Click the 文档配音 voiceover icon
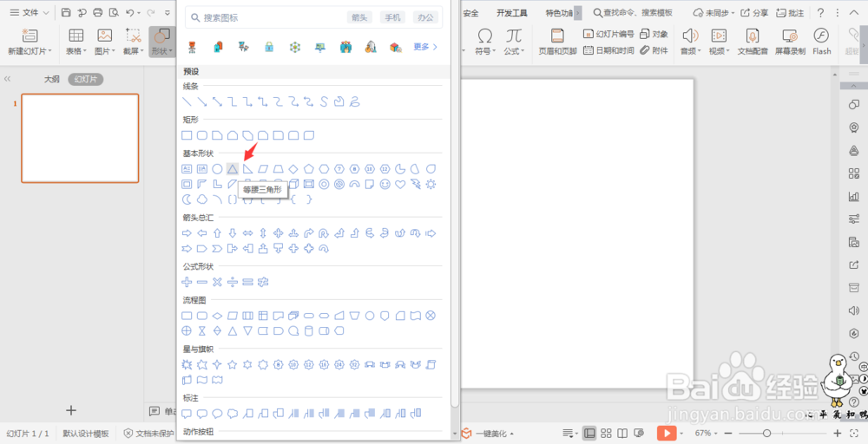868x444 pixels. (753, 42)
